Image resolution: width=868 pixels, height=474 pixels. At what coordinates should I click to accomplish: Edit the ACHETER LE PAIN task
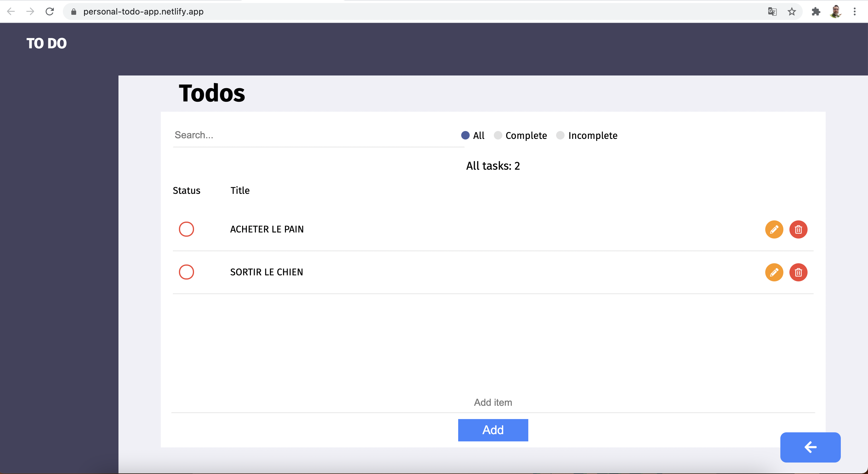click(774, 229)
